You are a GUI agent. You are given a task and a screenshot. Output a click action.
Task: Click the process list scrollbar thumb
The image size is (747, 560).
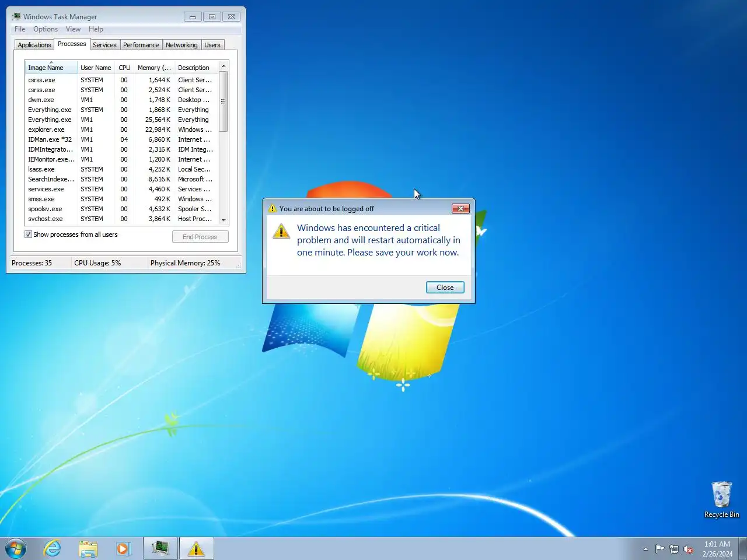pos(224,101)
